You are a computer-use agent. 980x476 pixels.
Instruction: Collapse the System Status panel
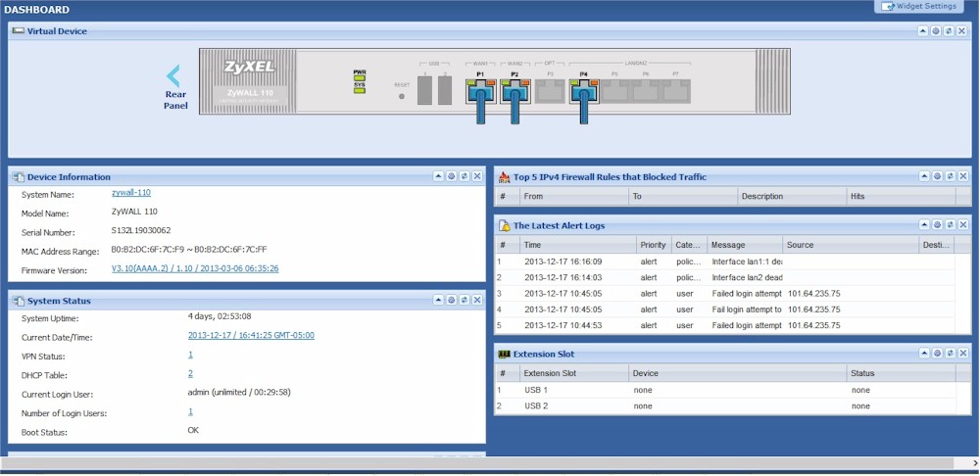[438, 300]
